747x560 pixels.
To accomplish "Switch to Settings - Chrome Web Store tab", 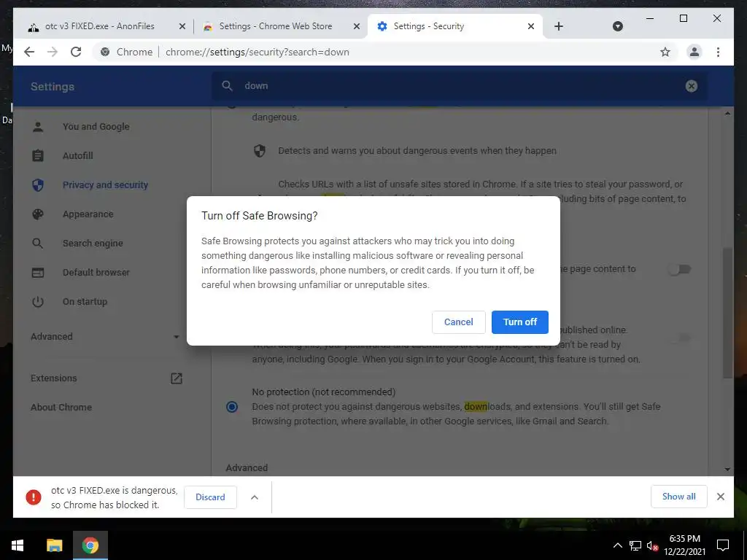I will coord(276,26).
